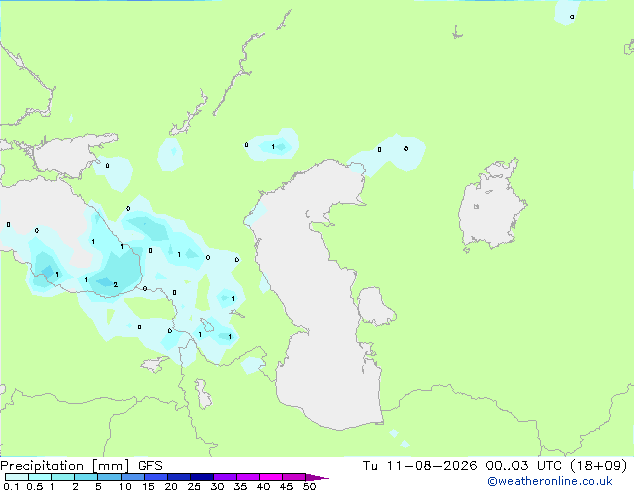The height and width of the screenshot is (490, 634).
Task: Click the 15–20 mm blue legend band
Action: coord(156,477)
